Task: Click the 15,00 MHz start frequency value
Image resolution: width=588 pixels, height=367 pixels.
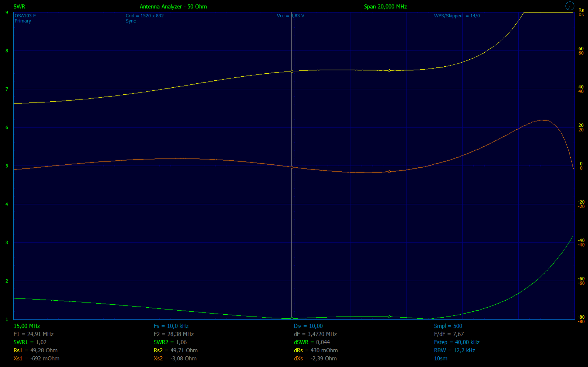Action: coord(27,326)
